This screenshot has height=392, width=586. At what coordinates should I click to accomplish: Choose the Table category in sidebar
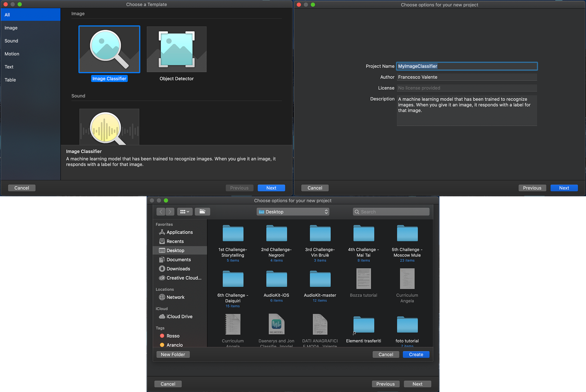(10, 80)
